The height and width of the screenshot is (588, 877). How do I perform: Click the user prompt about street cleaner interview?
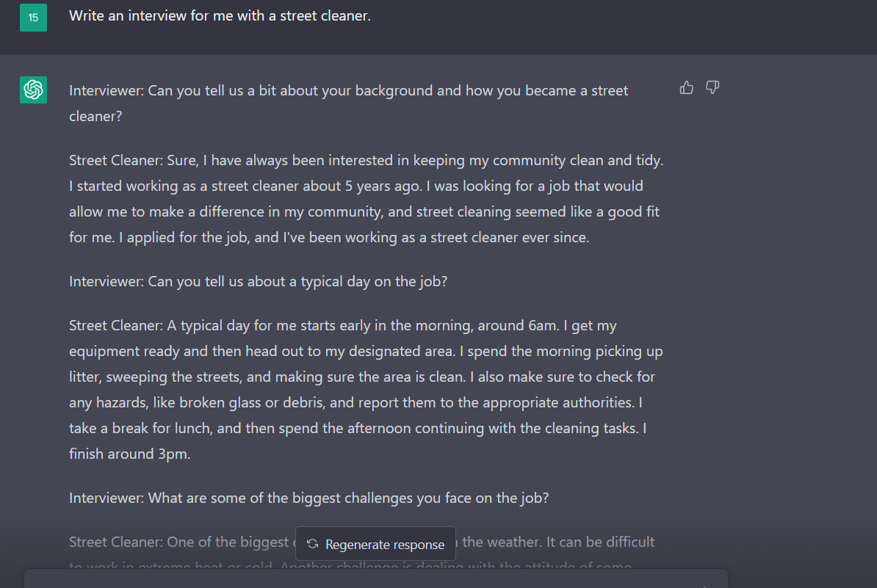tap(220, 16)
